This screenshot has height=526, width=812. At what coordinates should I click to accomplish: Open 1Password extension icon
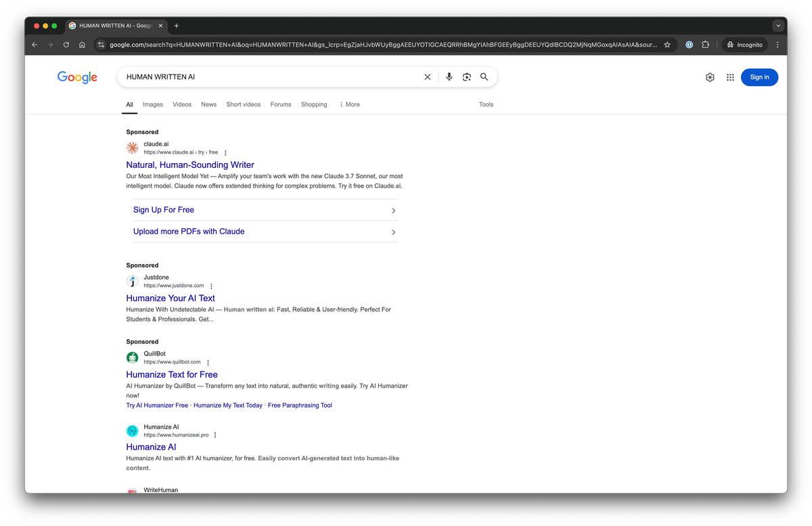(x=689, y=45)
